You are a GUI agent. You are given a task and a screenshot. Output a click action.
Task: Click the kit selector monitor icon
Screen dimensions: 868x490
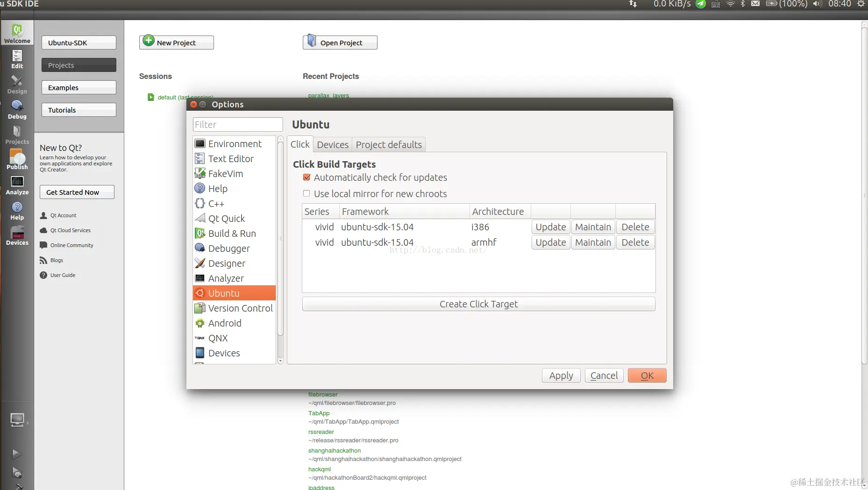pos(17,420)
